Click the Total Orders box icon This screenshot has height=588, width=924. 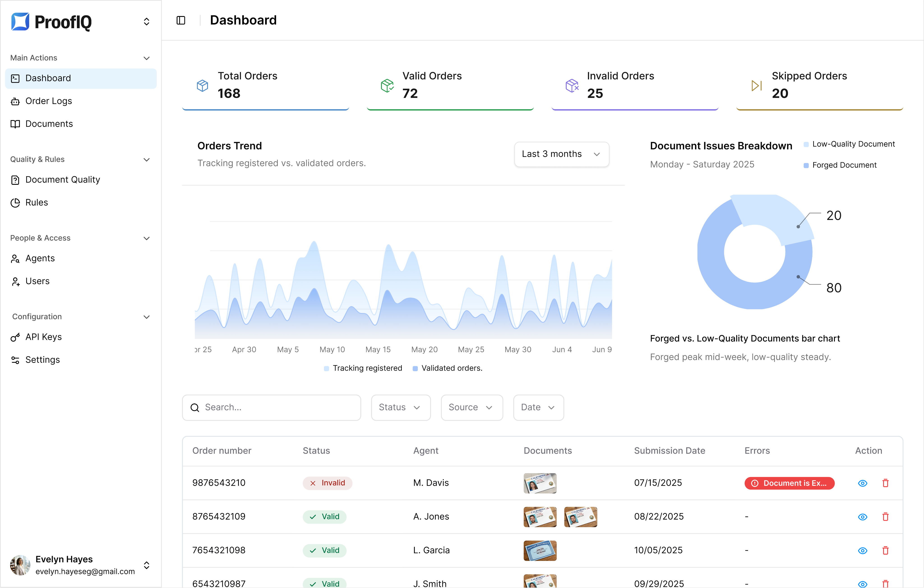coord(203,85)
